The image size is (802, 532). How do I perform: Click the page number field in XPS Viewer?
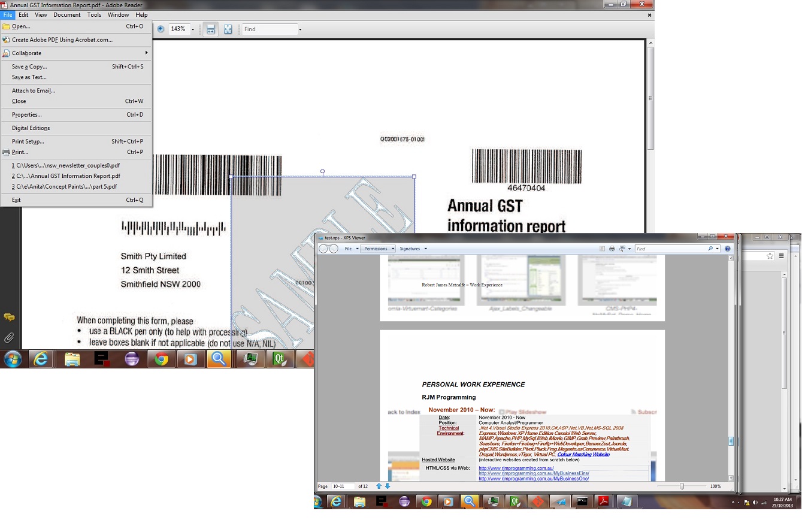click(343, 486)
